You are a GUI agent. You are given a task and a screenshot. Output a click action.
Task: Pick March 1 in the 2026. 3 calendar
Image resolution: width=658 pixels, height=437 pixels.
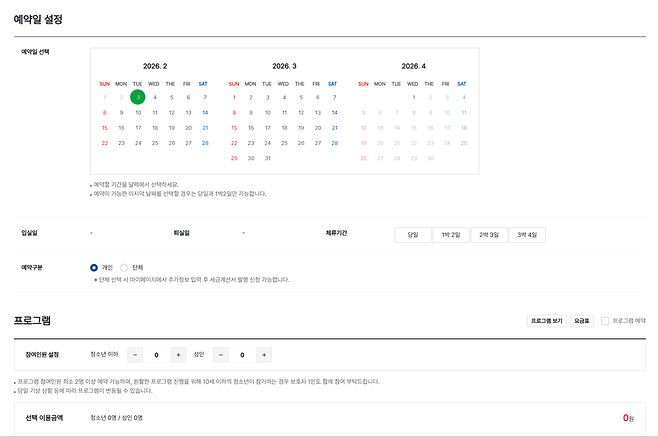click(x=234, y=98)
